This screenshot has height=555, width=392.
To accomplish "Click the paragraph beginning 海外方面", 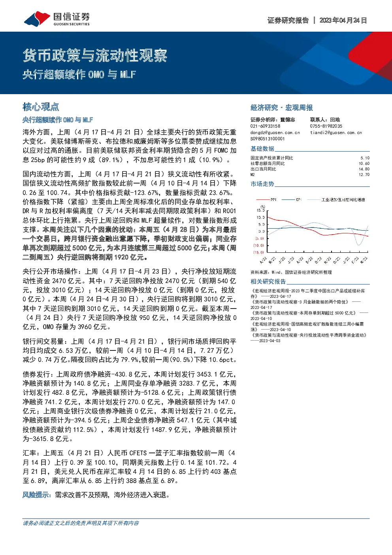I will pos(130,146).
